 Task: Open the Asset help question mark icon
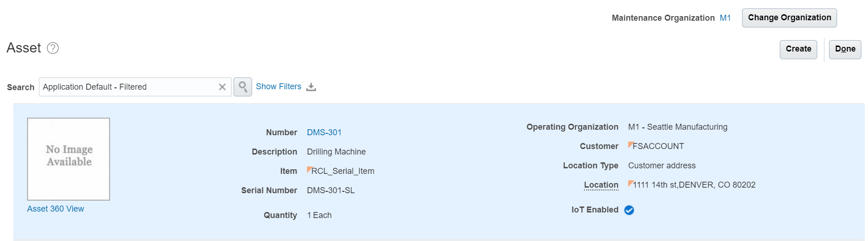[53, 48]
